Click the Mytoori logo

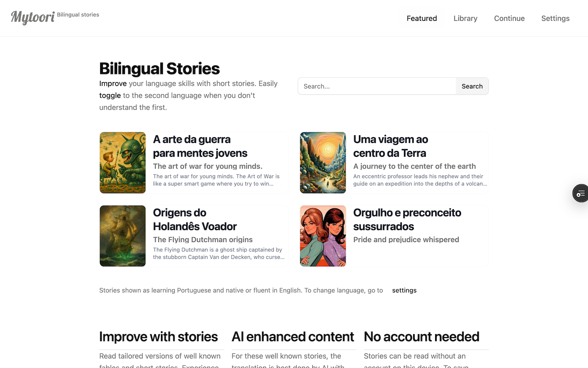33,17
